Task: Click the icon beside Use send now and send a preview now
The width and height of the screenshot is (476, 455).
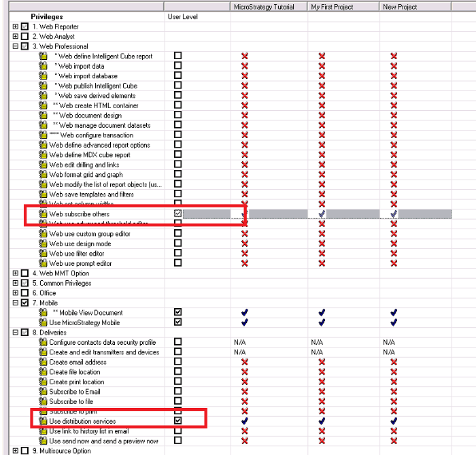Action: click(43, 441)
